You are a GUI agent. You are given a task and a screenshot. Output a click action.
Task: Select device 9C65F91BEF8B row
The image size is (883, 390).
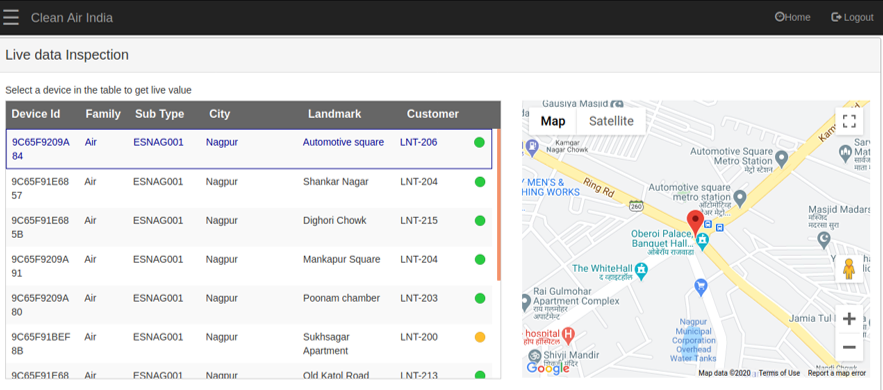(249, 344)
